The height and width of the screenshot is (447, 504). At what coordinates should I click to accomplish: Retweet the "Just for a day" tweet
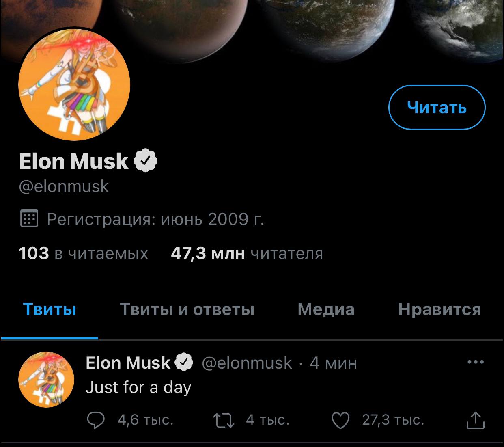224,420
